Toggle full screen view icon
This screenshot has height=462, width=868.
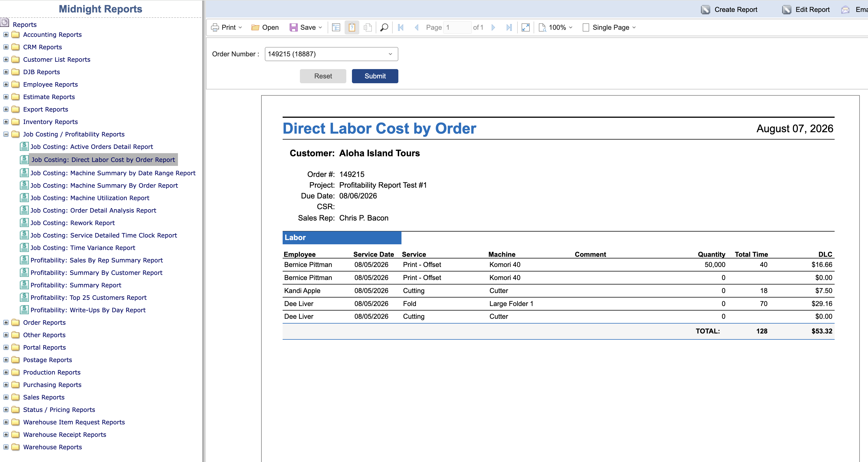(x=525, y=27)
